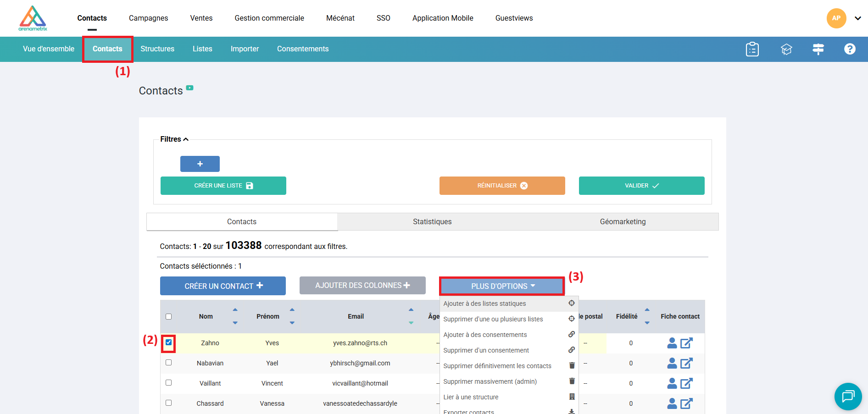Open the help question mark icon
Viewport: 868px width, 414px height.
click(x=850, y=49)
